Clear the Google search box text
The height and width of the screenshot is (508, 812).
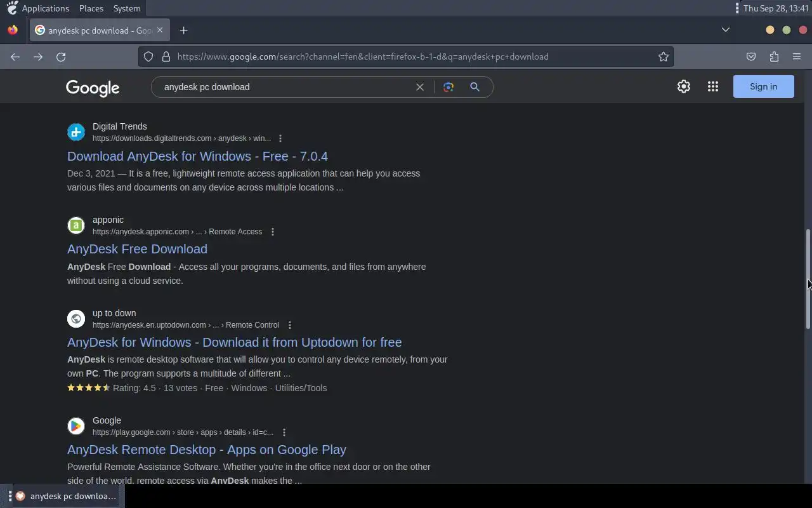pos(420,87)
